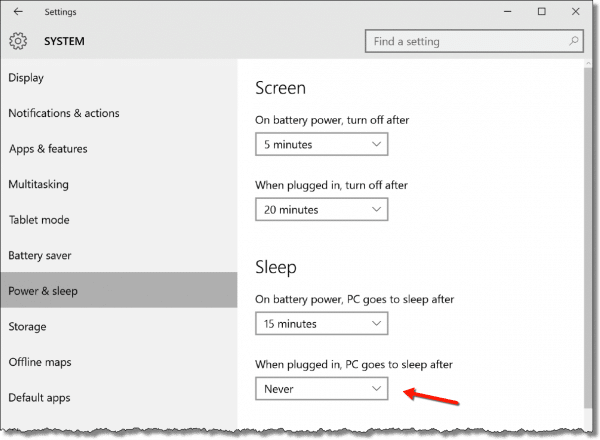The height and width of the screenshot is (440, 600).
Task: Open the plugged-in screen turn-off dropdown (20 minutes)
Action: [x=321, y=209]
